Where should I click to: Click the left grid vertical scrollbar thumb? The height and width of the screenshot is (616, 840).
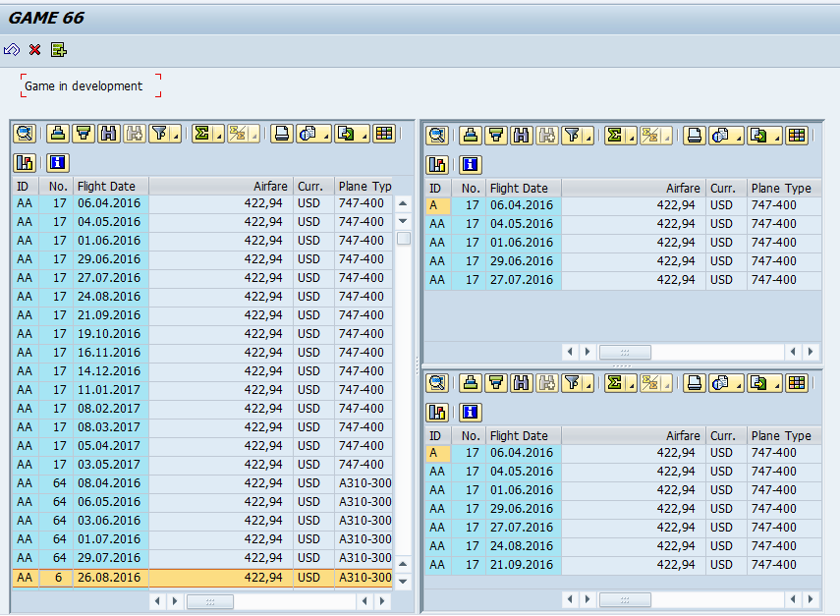404,239
